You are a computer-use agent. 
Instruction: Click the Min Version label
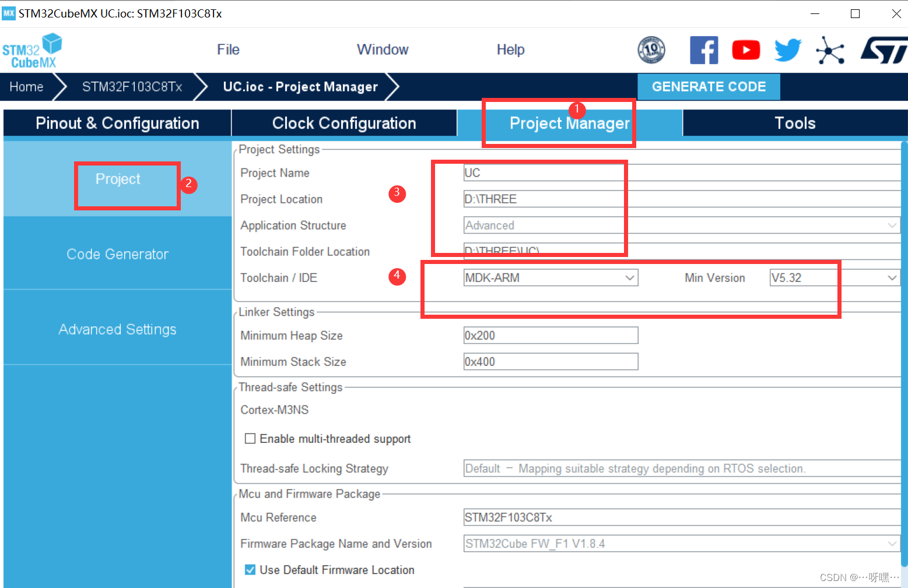pyautogui.click(x=715, y=277)
